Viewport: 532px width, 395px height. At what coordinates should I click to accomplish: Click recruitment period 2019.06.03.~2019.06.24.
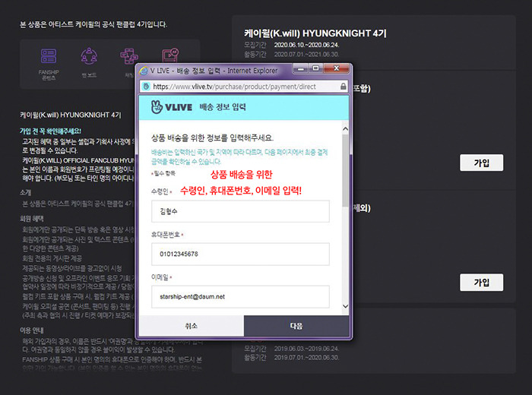tap(307, 349)
